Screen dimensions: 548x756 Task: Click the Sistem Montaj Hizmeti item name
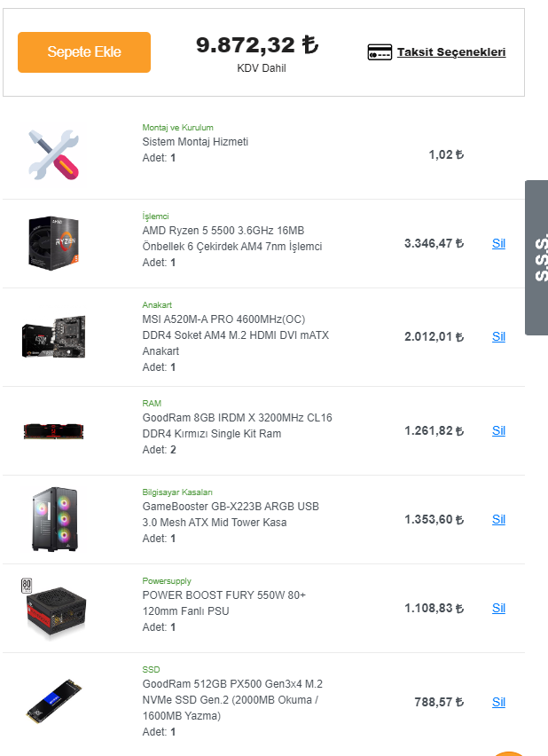[x=195, y=142]
